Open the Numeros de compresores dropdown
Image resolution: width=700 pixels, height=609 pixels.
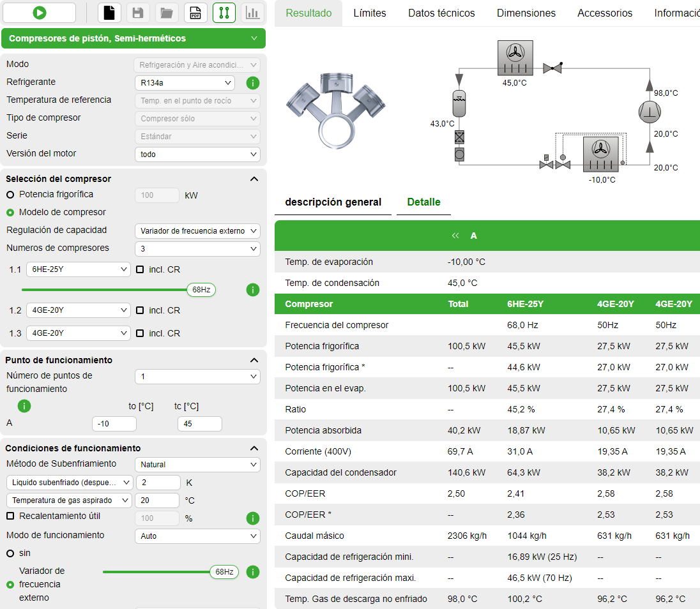pyautogui.click(x=197, y=249)
